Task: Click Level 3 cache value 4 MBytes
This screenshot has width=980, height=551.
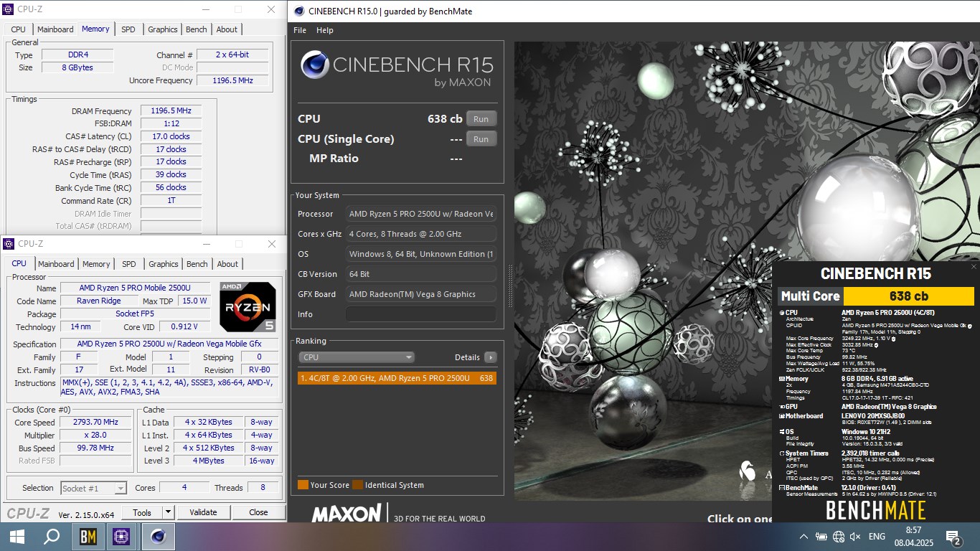Action: (x=208, y=461)
